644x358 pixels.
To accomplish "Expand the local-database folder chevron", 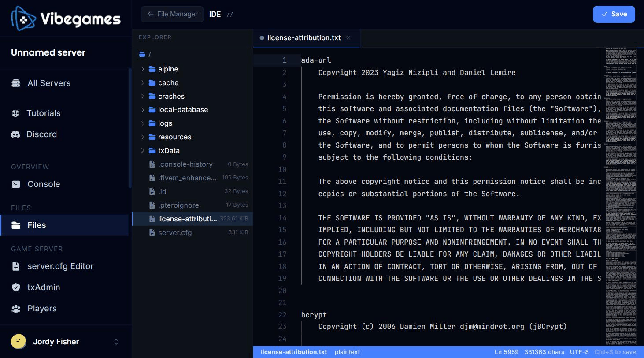I will pyautogui.click(x=143, y=109).
